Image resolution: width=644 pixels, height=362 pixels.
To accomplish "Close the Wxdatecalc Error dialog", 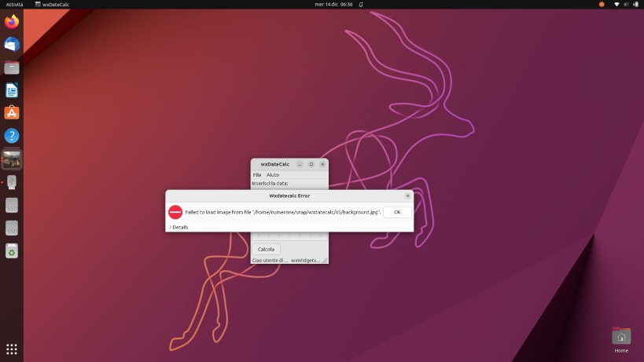I will click(408, 196).
